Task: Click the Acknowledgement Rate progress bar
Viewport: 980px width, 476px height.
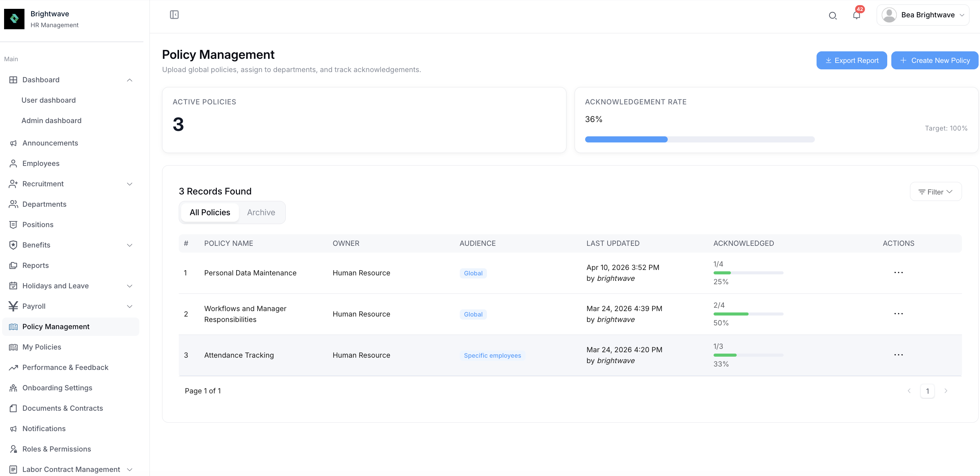Action: click(x=699, y=139)
